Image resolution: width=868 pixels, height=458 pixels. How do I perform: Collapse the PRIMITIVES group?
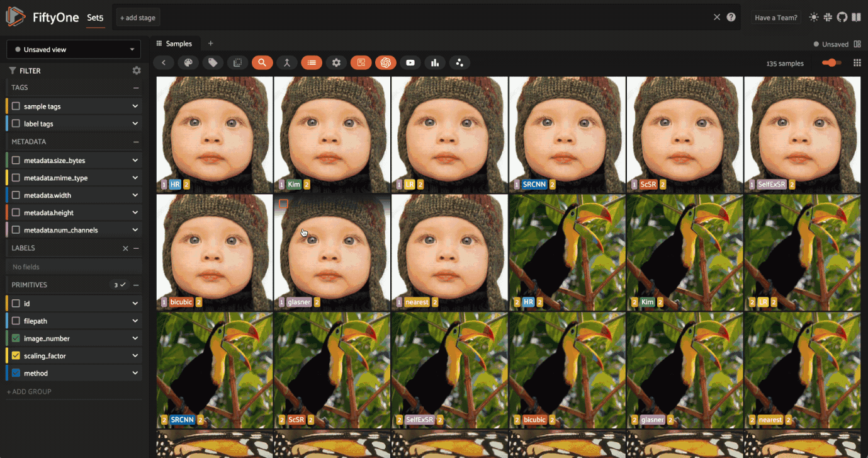[136, 285]
